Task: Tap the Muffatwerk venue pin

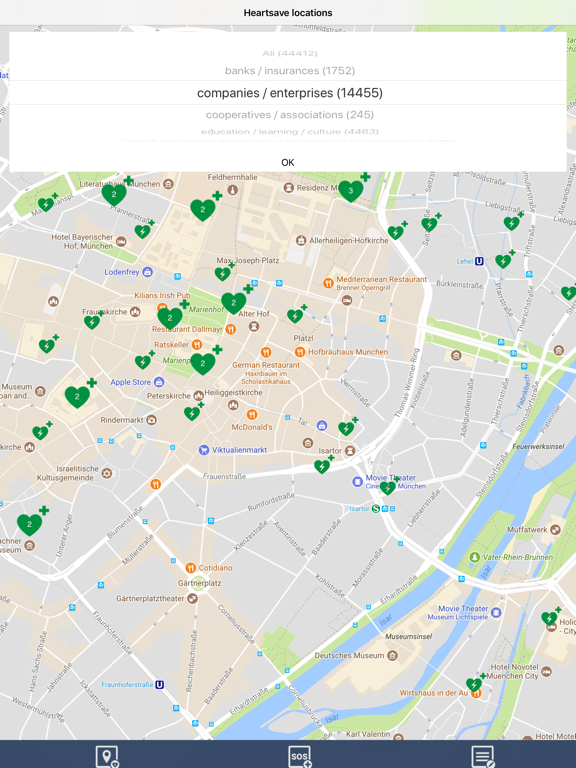Action: click(x=555, y=529)
